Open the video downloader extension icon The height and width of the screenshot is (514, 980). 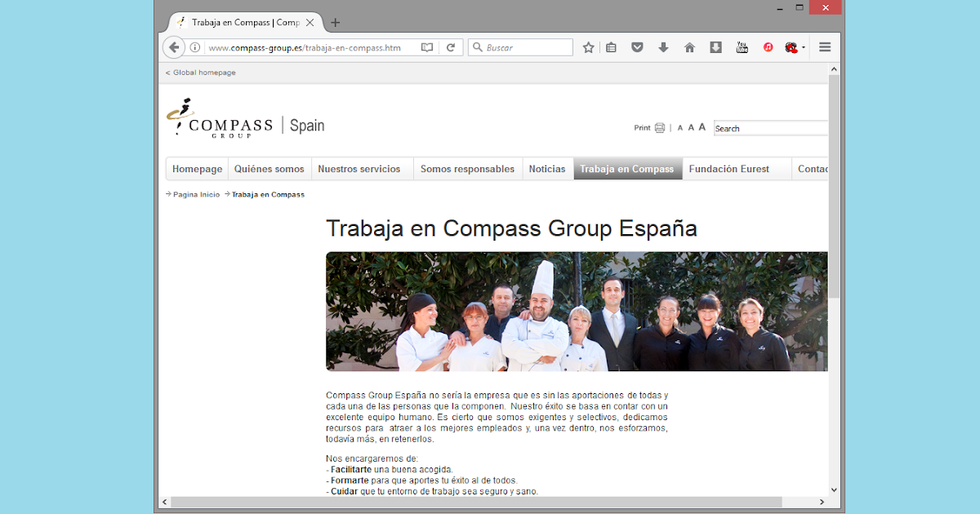715,47
